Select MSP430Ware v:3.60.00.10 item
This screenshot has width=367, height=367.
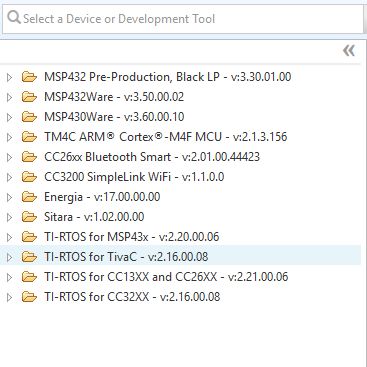(x=114, y=117)
